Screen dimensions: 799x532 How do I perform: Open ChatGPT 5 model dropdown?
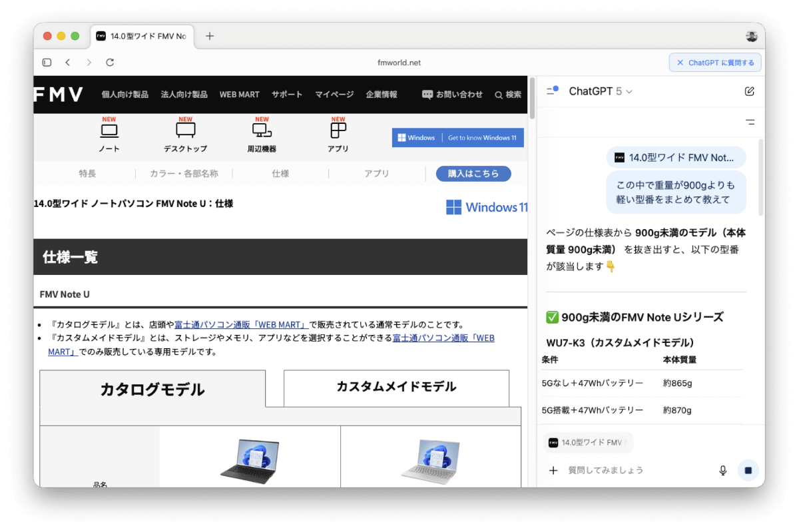(x=601, y=91)
